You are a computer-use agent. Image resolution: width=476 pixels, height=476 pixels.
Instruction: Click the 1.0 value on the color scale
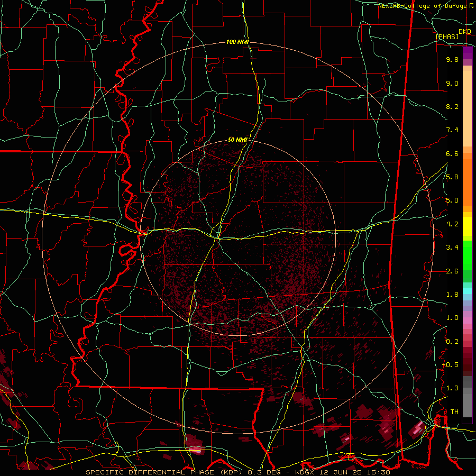[452, 318]
